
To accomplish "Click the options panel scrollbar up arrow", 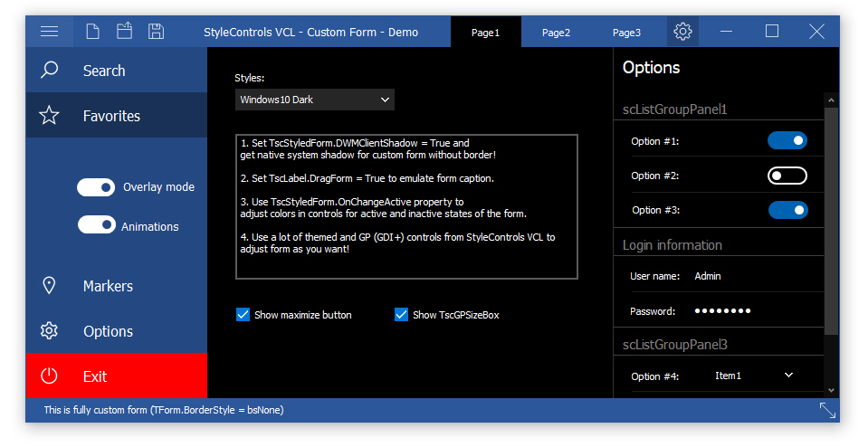I will point(831,100).
